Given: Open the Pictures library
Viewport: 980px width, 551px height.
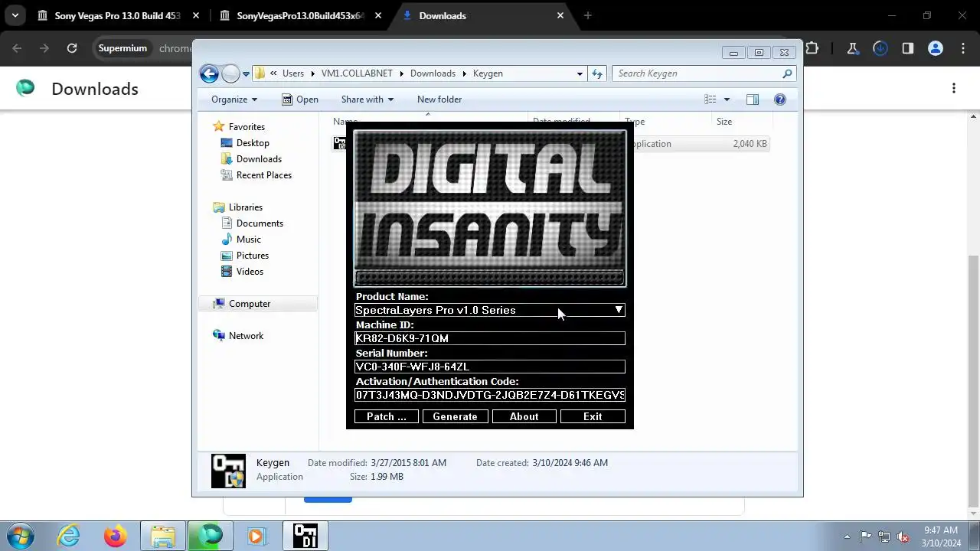Looking at the screenshot, I should click(x=253, y=256).
